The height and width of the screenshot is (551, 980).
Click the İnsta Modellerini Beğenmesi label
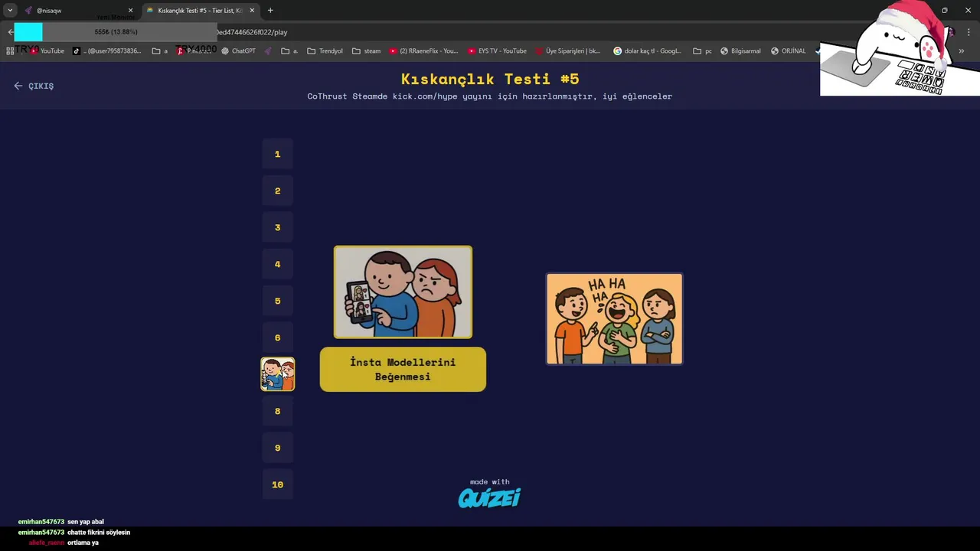pyautogui.click(x=403, y=370)
